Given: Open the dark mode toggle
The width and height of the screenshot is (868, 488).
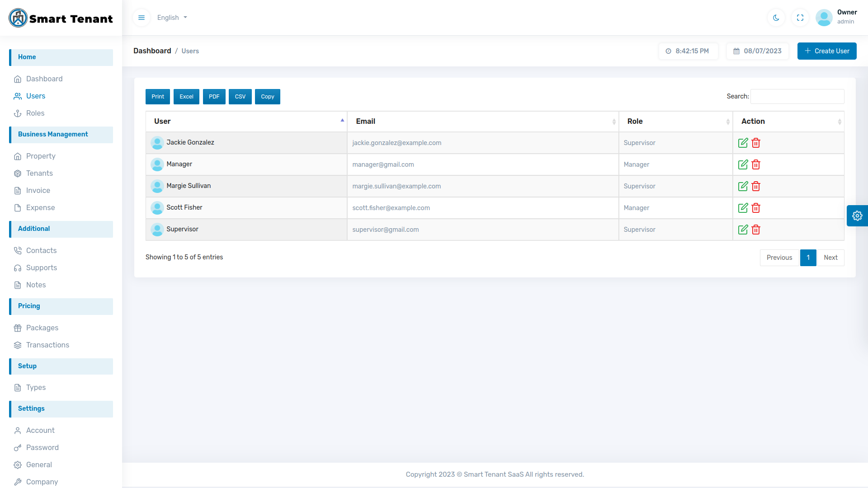Looking at the screenshot, I should tap(776, 18).
